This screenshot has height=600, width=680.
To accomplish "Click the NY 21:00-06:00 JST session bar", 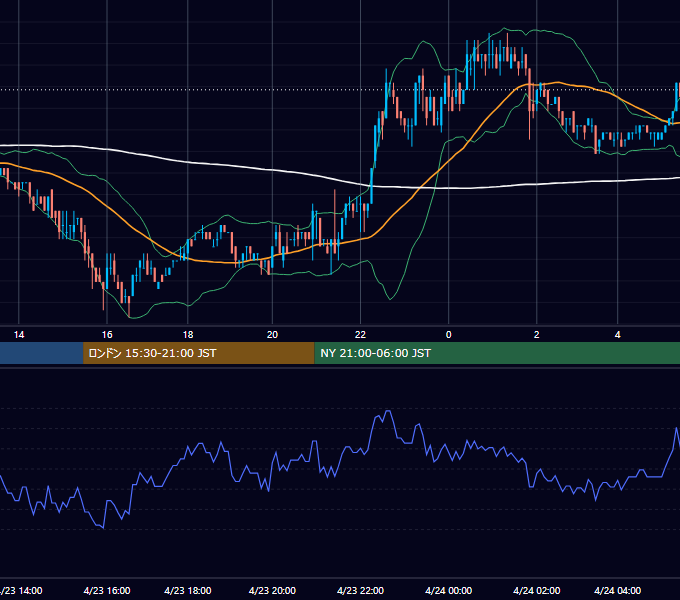I will [x=497, y=353].
